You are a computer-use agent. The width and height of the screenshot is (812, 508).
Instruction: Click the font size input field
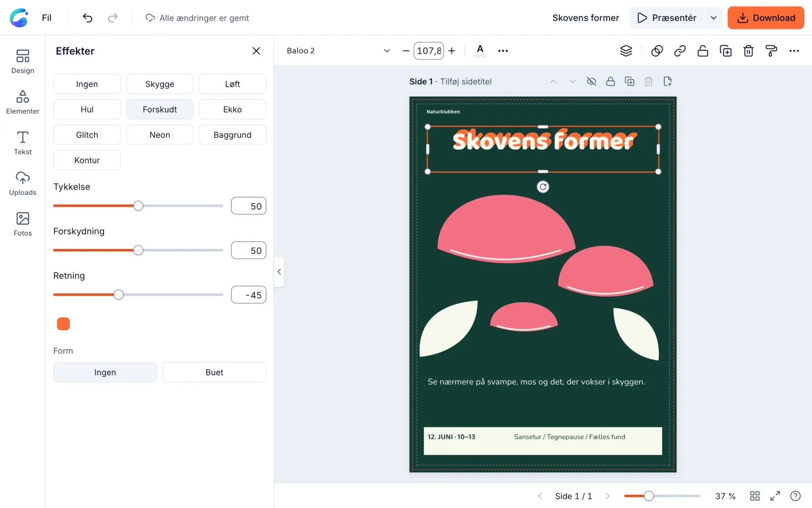pyautogui.click(x=429, y=51)
